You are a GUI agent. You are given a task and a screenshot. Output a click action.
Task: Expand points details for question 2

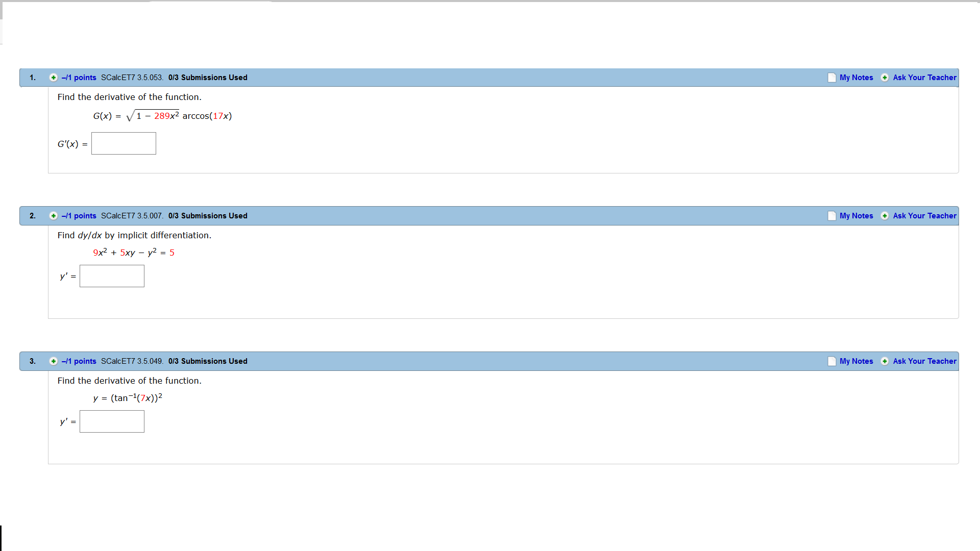coord(53,216)
